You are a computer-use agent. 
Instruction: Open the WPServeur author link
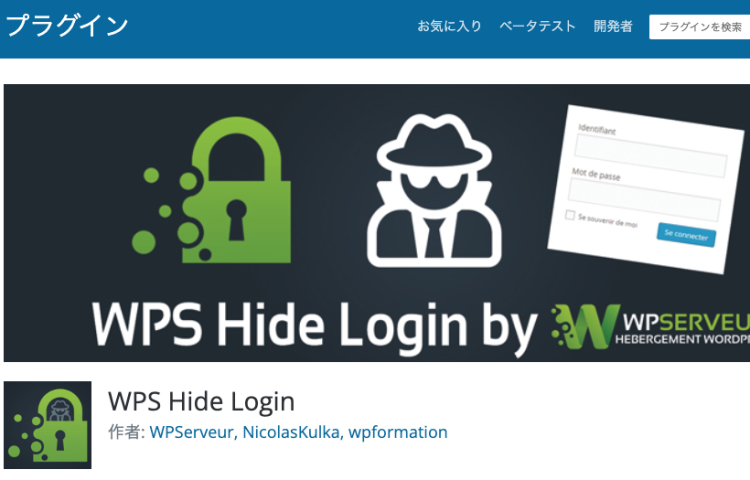click(191, 432)
